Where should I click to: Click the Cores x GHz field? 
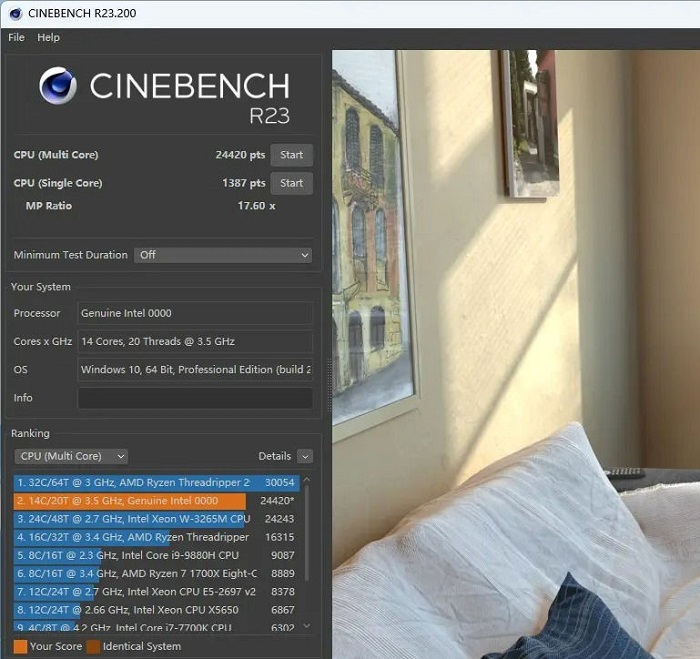point(195,341)
